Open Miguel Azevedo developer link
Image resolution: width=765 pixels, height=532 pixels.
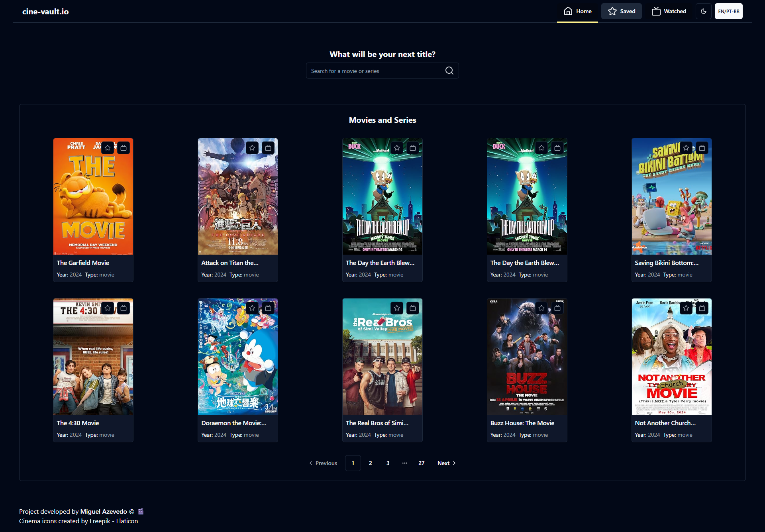click(x=104, y=511)
